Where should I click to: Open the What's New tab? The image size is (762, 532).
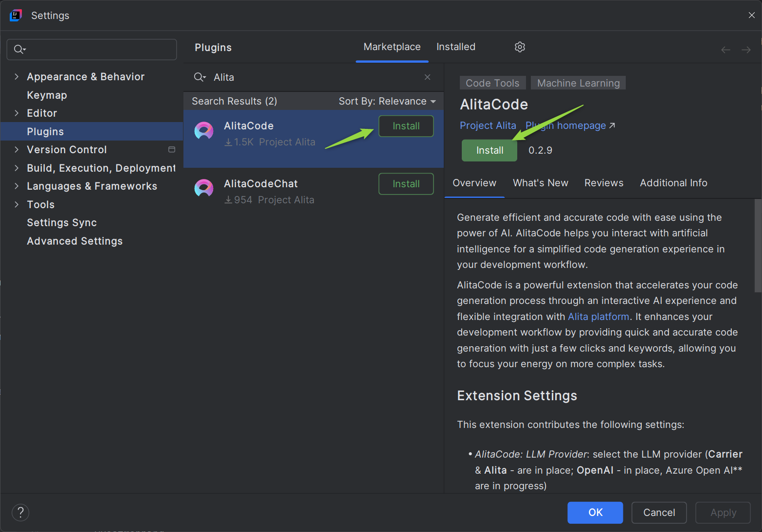pyautogui.click(x=541, y=183)
